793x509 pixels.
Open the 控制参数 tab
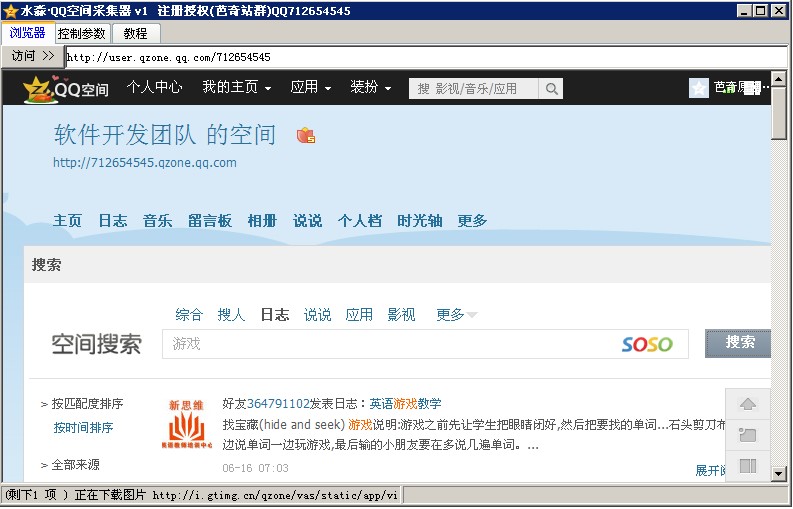tap(81, 33)
